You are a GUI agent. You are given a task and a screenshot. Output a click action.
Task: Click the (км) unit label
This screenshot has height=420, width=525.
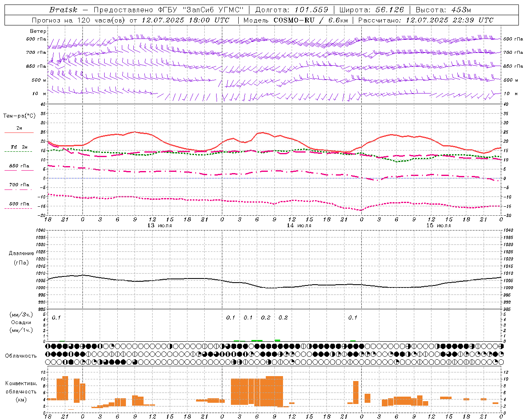point(21,399)
